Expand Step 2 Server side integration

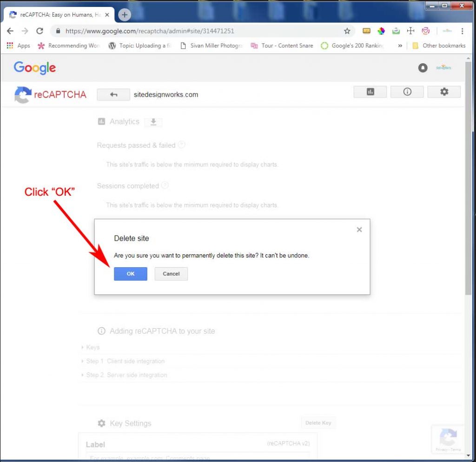coord(124,375)
